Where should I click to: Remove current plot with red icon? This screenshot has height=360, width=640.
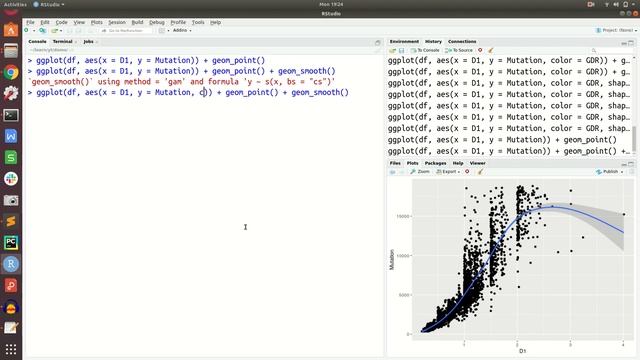(x=467, y=171)
